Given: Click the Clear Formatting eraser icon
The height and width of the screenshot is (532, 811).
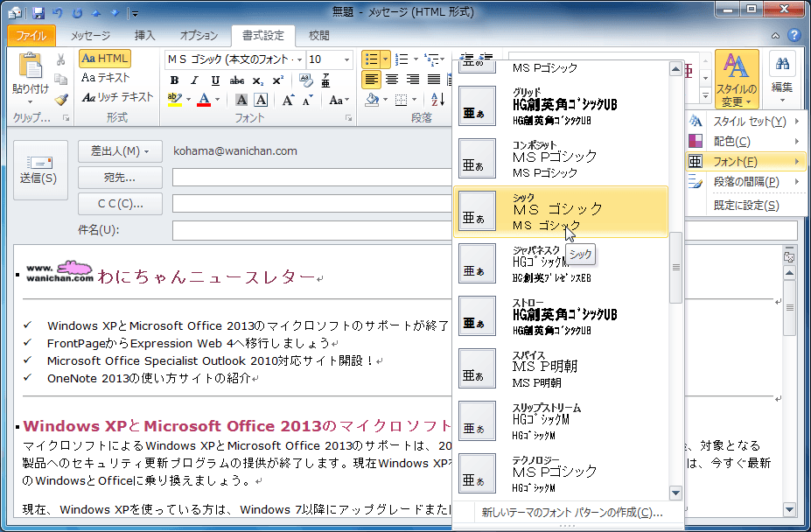Looking at the screenshot, I should pyautogui.click(x=305, y=80).
